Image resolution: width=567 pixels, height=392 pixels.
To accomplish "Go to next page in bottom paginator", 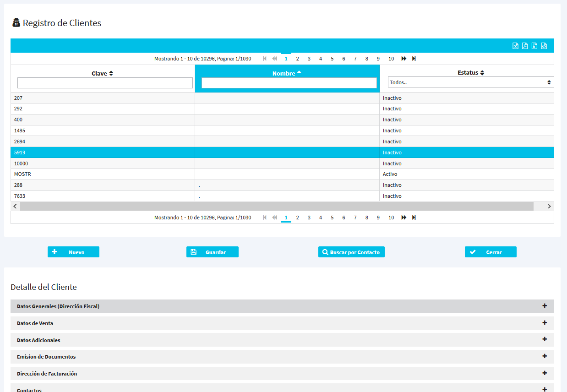I will pos(403,218).
